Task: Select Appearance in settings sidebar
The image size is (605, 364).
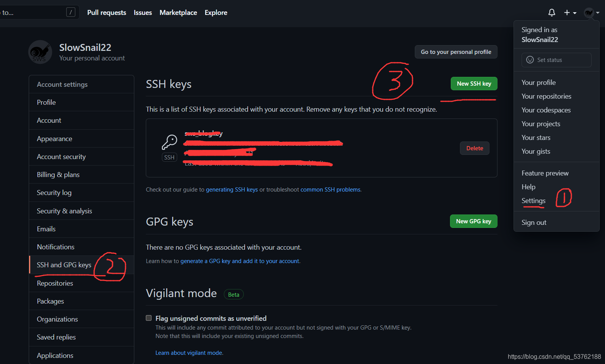Action: [x=82, y=139]
